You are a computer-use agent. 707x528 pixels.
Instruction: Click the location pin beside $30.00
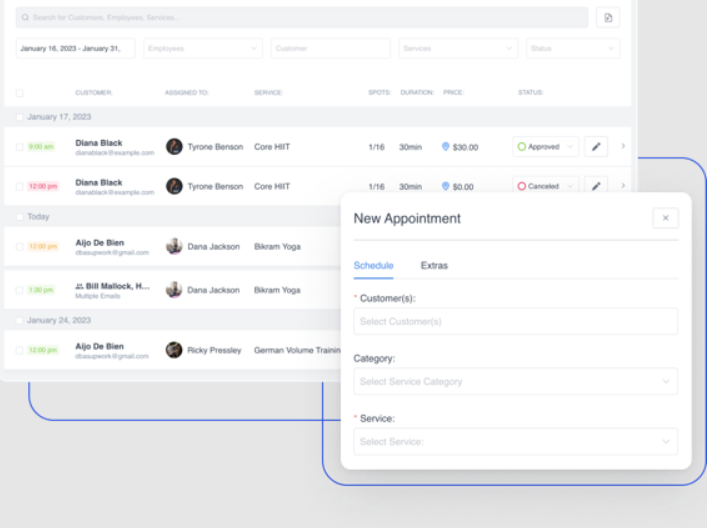(x=445, y=147)
